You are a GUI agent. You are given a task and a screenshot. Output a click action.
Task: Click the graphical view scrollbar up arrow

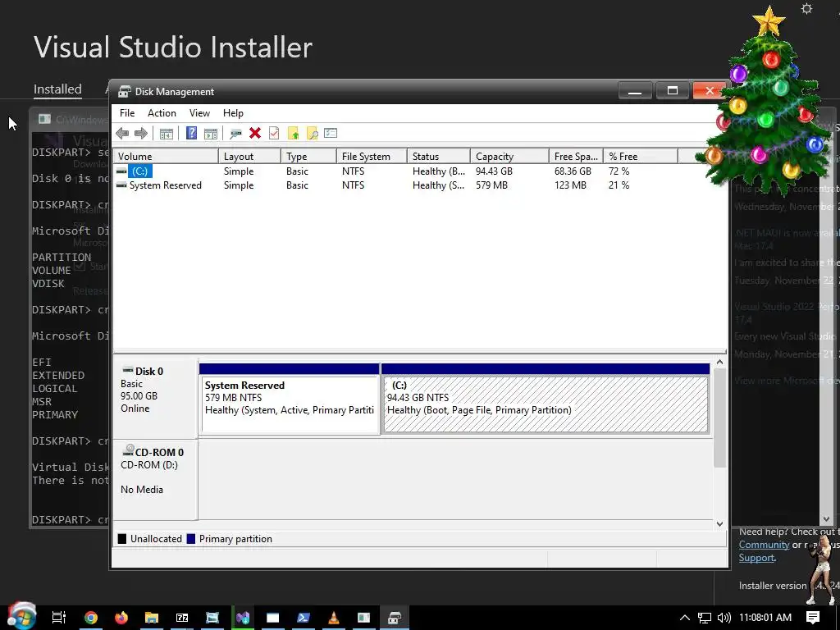coord(719,363)
